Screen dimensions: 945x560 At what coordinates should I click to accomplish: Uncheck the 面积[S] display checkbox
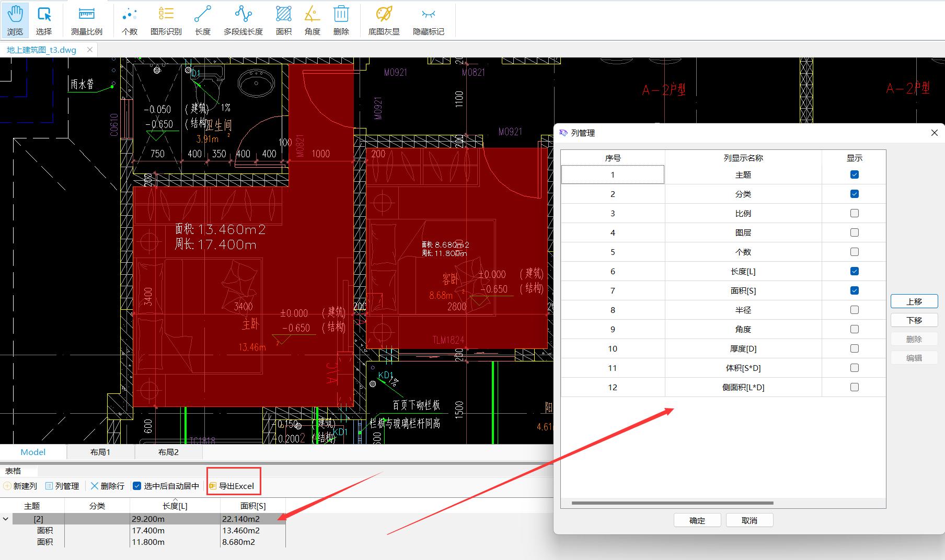(x=855, y=290)
